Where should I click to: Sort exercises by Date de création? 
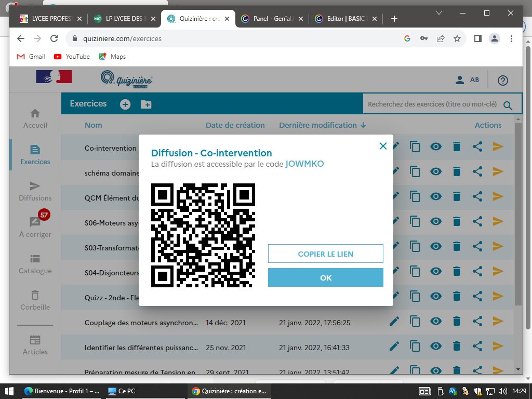coord(235,125)
